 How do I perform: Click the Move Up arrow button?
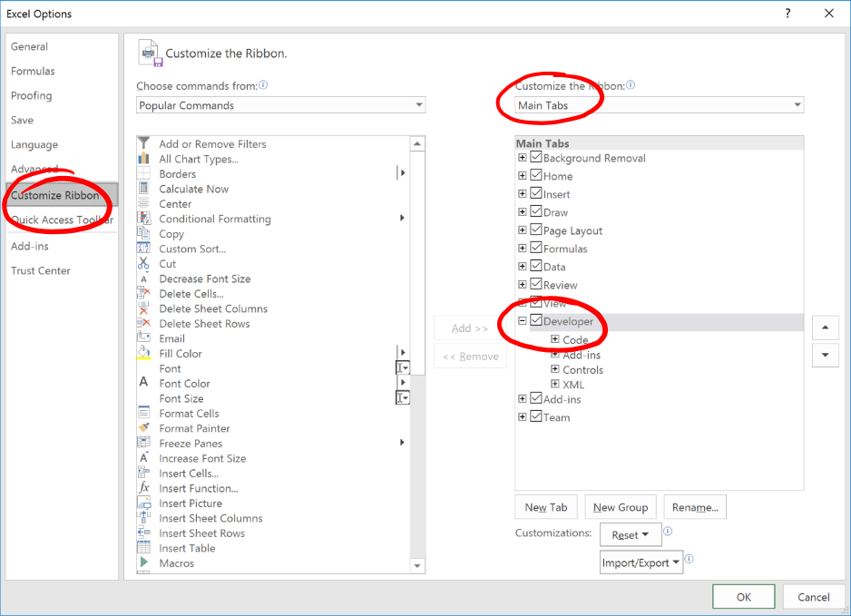(x=824, y=328)
